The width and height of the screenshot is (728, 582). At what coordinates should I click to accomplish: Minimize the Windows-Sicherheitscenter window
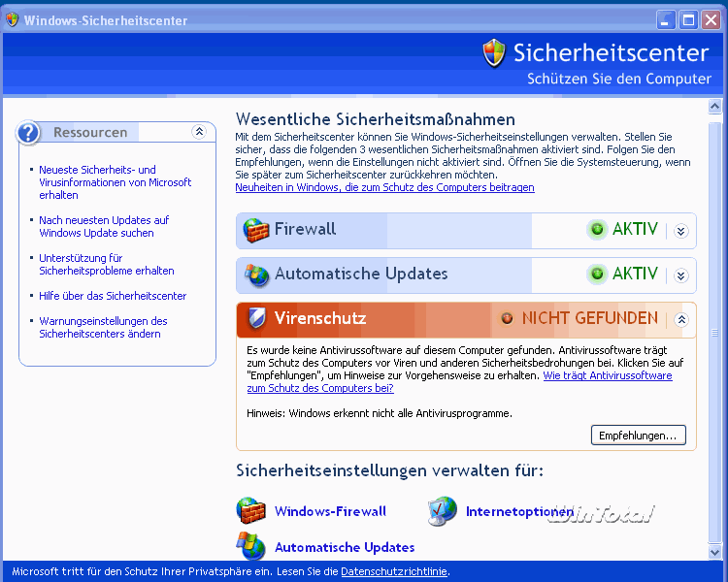[x=666, y=20]
